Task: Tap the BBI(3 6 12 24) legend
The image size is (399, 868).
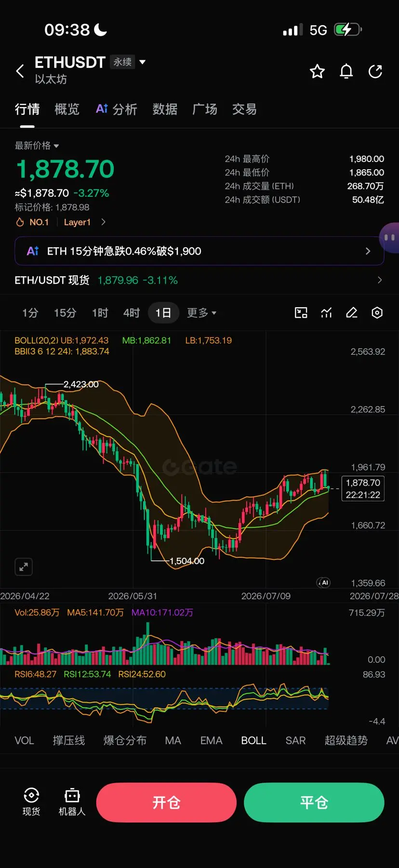Action: click(62, 352)
